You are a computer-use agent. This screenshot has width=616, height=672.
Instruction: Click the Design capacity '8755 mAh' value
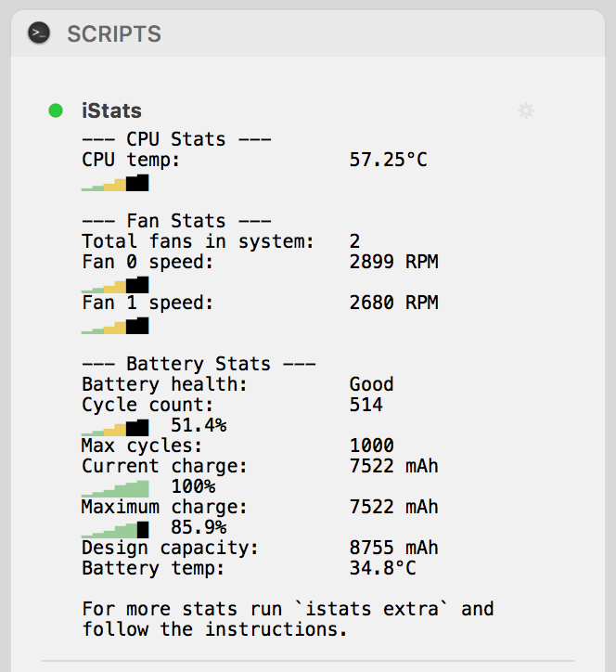(x=393, y=548)
